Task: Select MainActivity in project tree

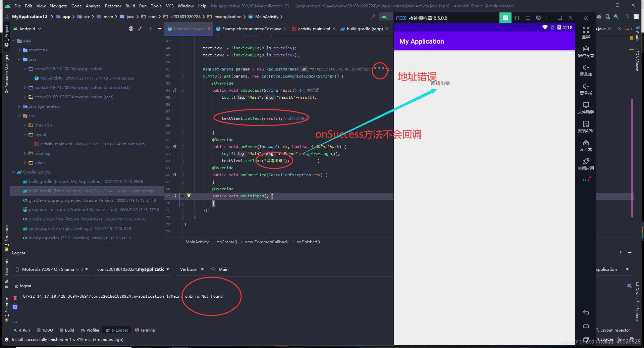Action: 52,78
